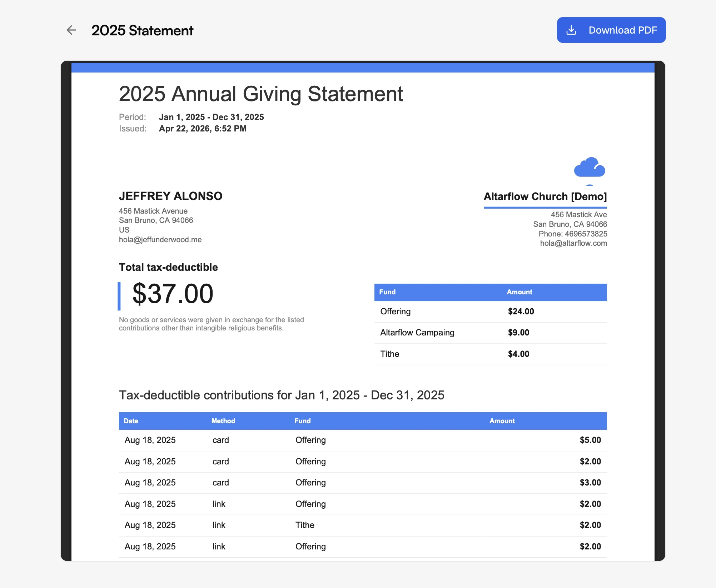Click the Download PDF button

tap(611, 30)
